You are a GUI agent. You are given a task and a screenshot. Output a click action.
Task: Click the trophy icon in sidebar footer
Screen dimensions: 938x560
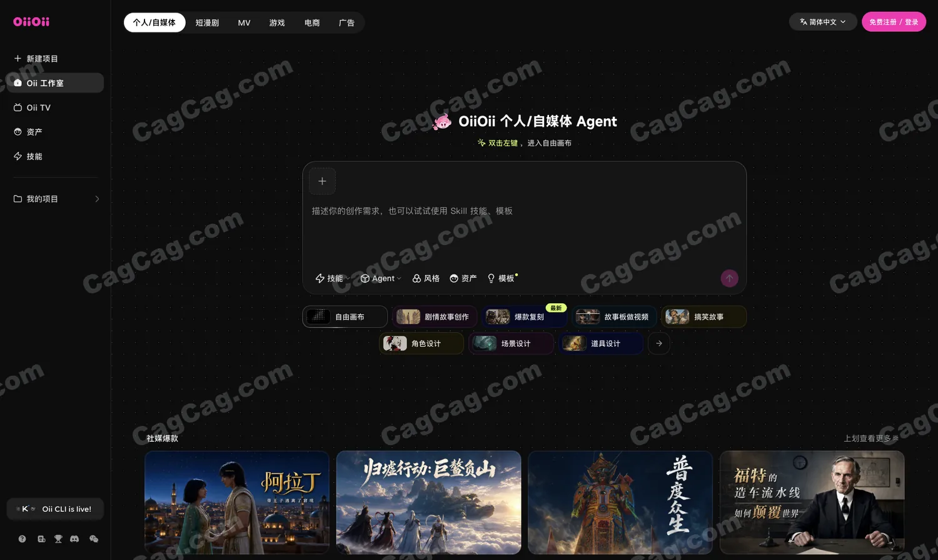click(58, 539)
